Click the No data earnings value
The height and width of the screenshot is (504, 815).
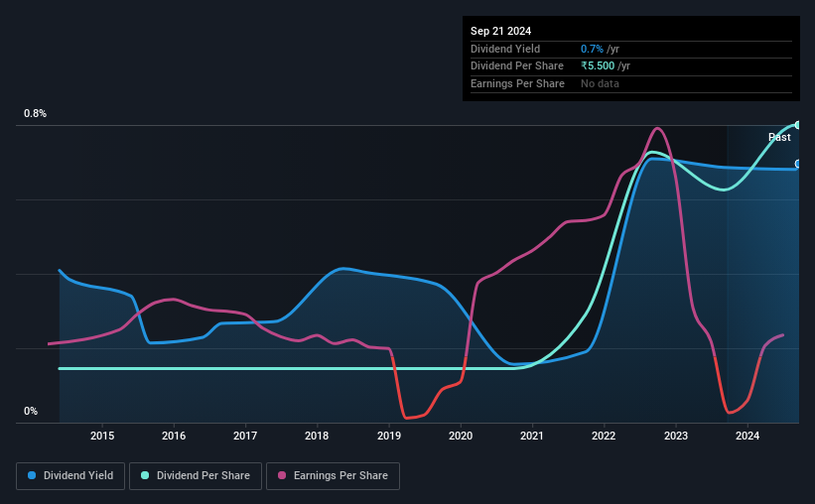pos(600,83)
